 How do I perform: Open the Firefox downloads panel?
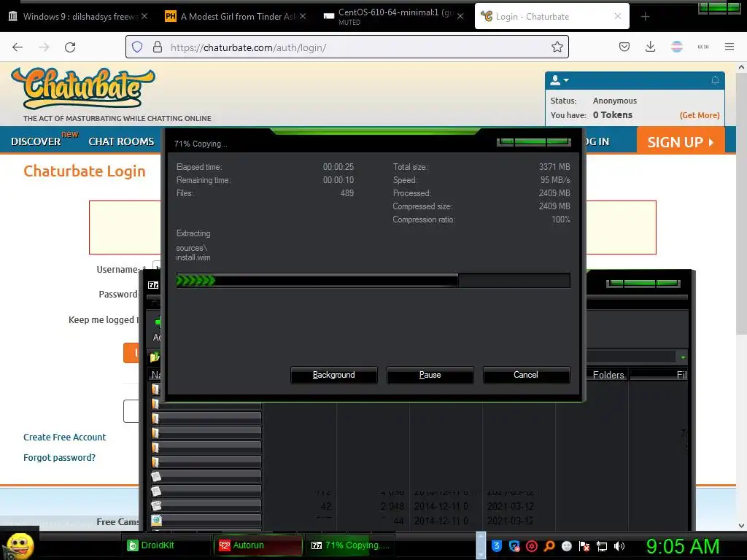650,47
